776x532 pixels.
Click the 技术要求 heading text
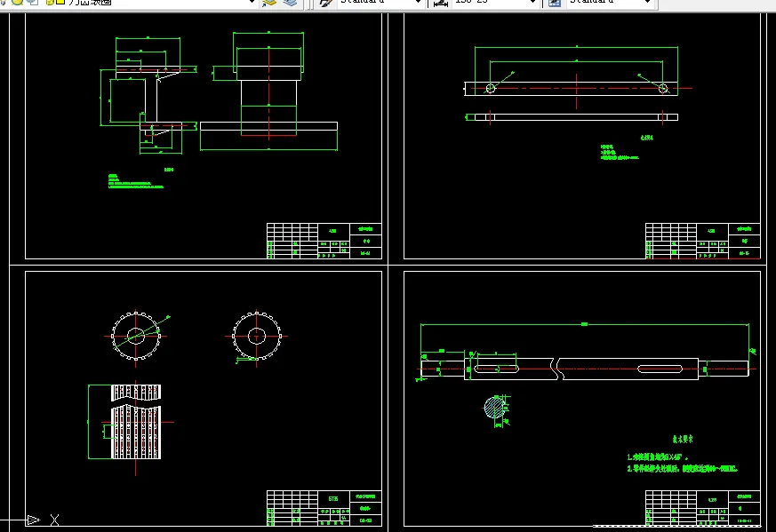point(683,439)
